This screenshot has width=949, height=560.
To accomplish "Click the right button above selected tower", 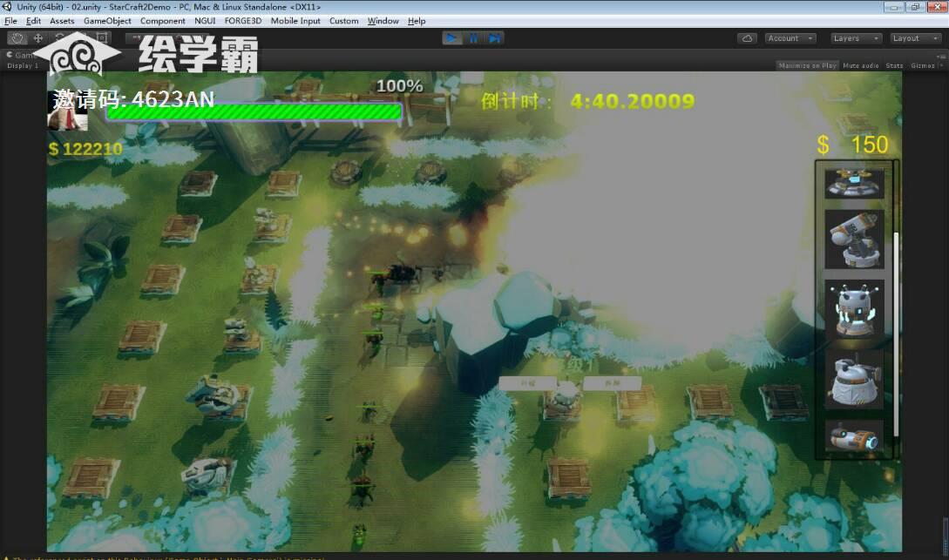I will [x=612, y=383].
